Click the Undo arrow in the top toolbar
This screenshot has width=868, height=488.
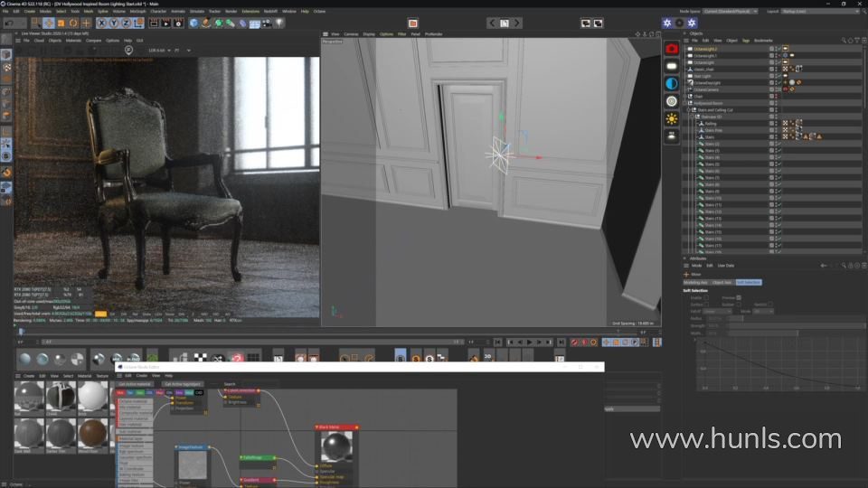click(x=9, y=23)
